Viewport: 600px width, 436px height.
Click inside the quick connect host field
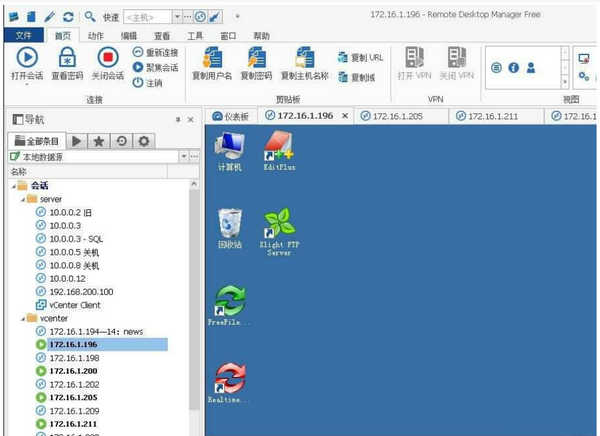pyautogui.click(x=148, y=17)
